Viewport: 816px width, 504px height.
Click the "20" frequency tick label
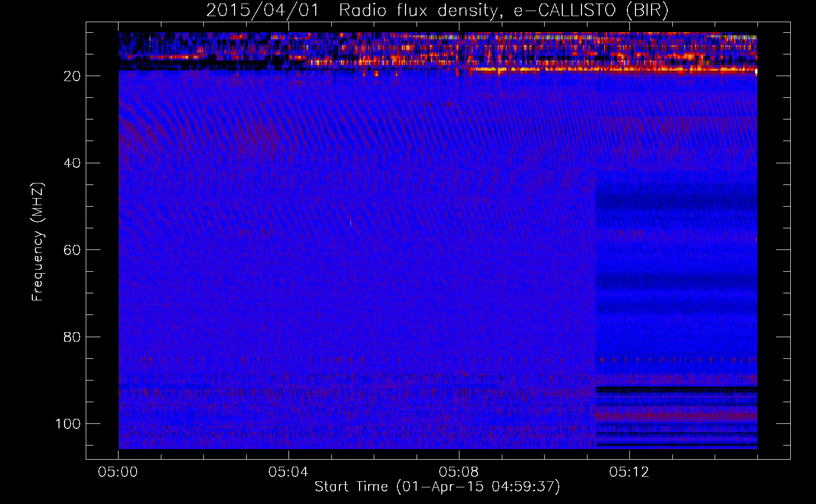tap(72, 76)
